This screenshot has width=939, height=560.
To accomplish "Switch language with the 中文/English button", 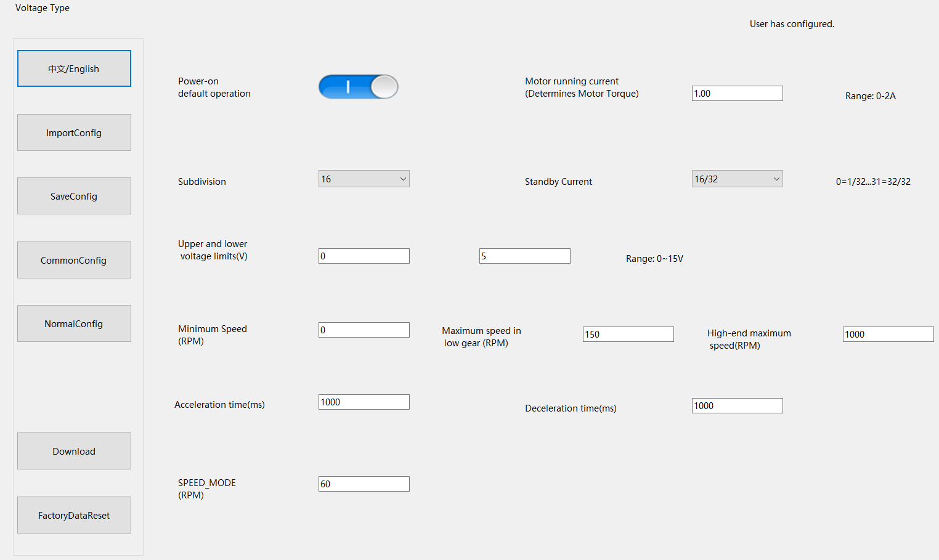I will point(74,68).
